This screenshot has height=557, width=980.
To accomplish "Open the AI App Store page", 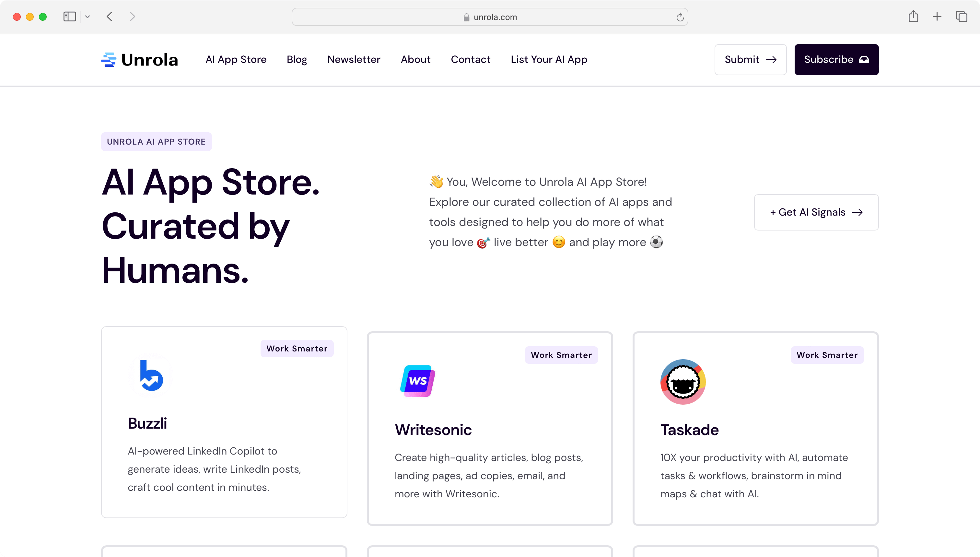I will click(x=236, y=59).
